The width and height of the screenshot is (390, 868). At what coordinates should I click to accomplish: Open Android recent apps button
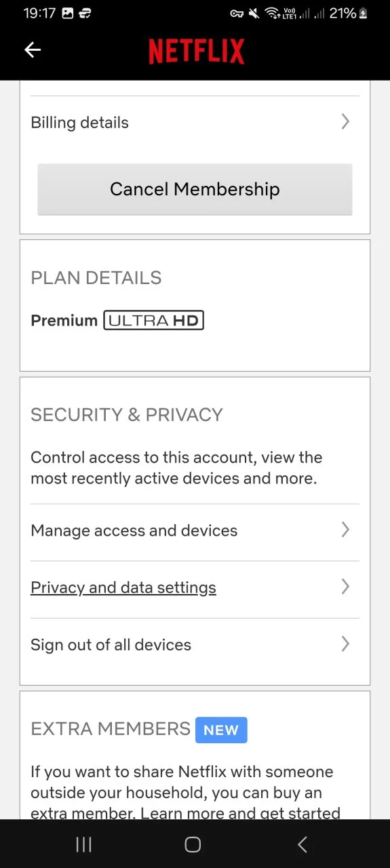point(83,844)
